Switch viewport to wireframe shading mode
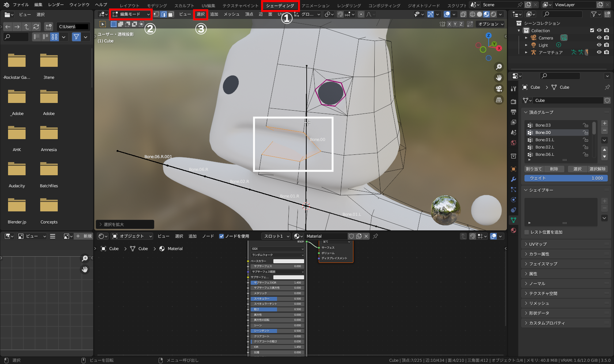 point(472,14)
